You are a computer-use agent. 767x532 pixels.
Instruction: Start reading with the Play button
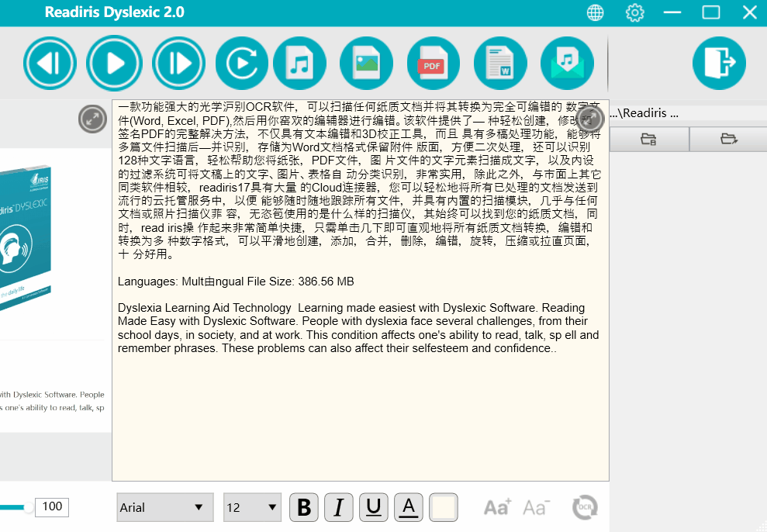click(115, 63)
